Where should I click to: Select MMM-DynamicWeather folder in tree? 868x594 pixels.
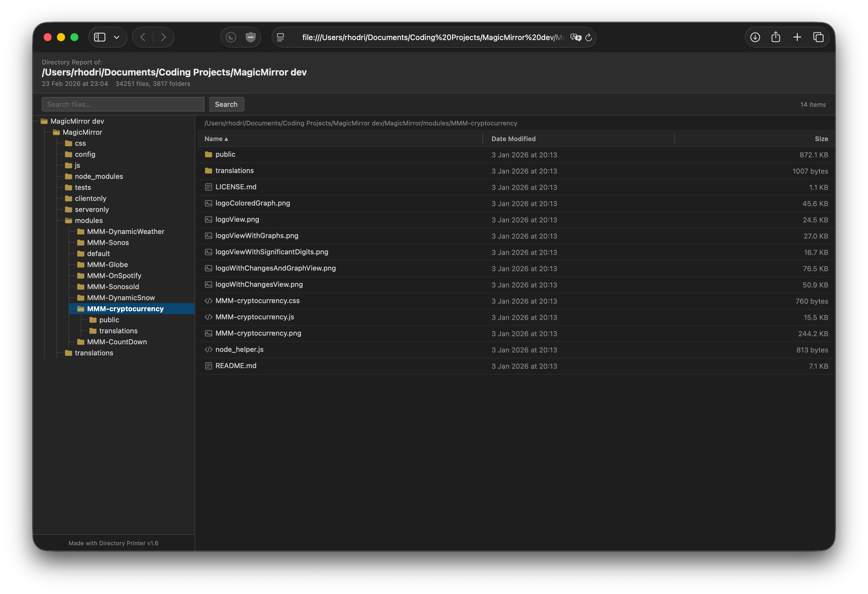coord(125,231)
